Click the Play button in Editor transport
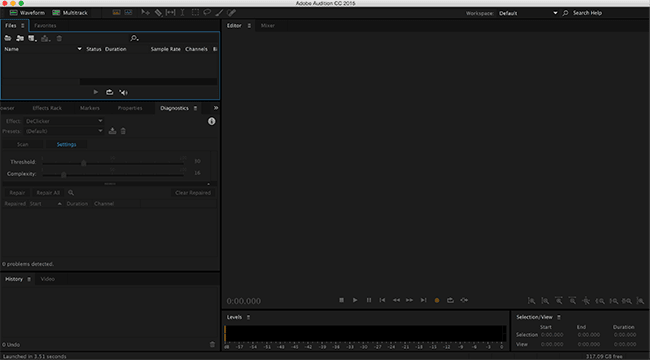Viewport: 650px width, 360px height. click(355, 300)
